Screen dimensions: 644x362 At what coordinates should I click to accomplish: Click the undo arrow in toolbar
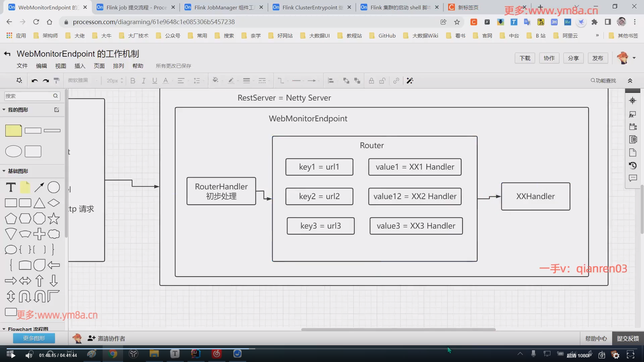coord(35,81)
